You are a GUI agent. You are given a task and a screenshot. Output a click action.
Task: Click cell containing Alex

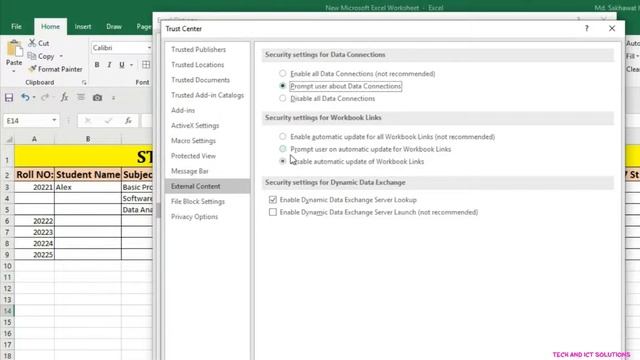pos(88,187)
